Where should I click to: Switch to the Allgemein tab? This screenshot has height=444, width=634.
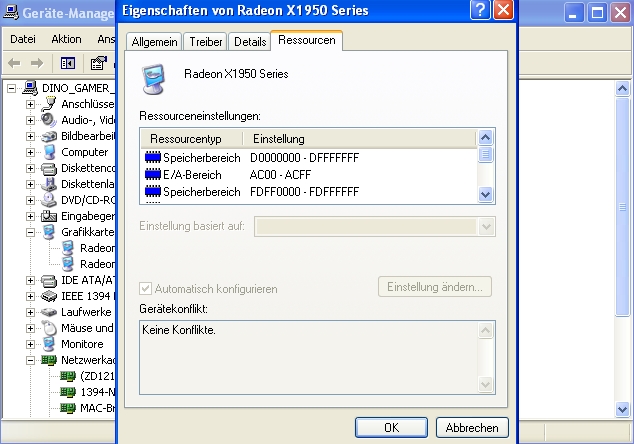point(154,42)
